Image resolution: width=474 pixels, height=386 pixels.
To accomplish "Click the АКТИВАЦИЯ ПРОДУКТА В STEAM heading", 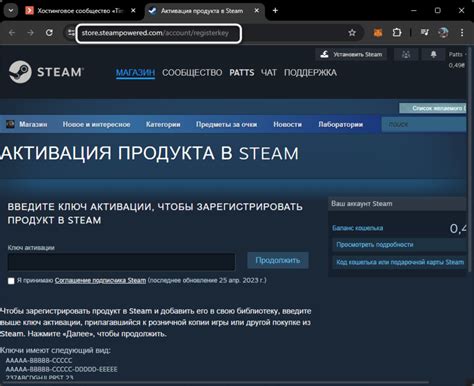I will click(149, 153).
